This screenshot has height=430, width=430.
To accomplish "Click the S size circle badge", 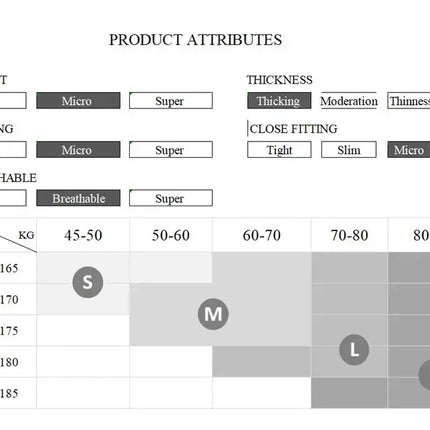I will point(88,282).
